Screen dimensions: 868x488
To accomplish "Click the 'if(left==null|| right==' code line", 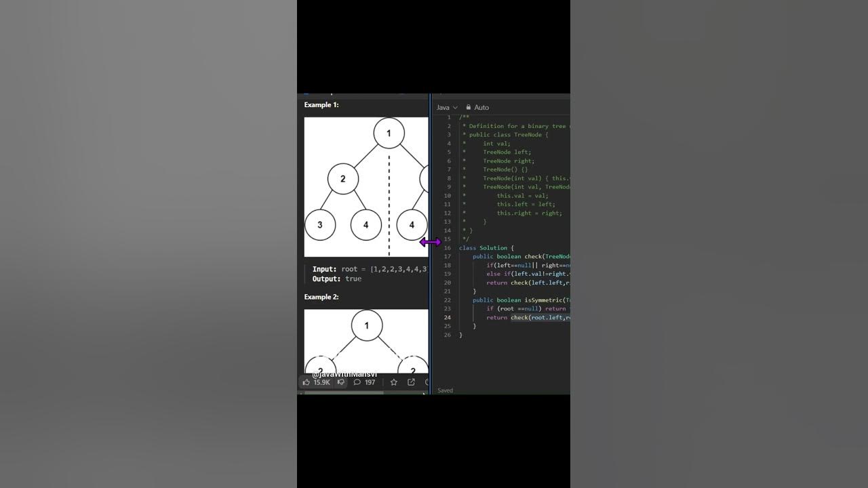I will coord(528,266).
